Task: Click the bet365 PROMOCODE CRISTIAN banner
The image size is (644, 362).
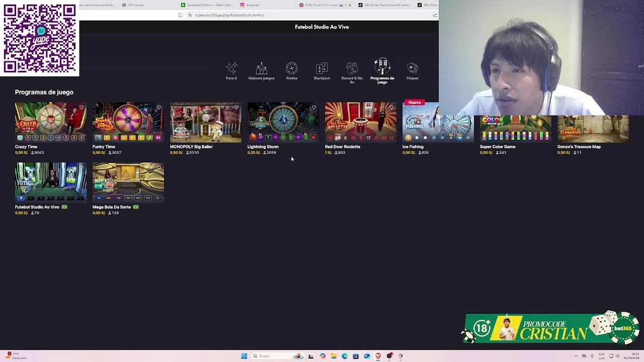Action: 550,328
